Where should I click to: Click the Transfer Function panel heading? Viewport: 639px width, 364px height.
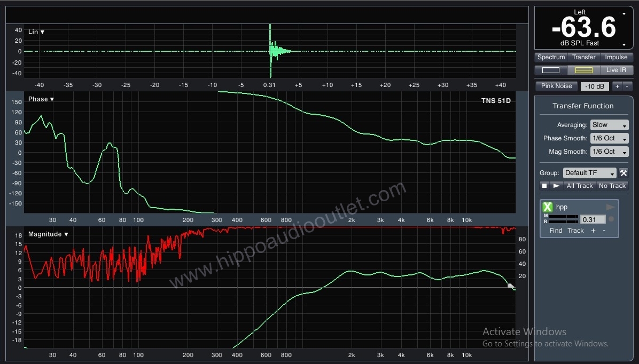point(583,106)
